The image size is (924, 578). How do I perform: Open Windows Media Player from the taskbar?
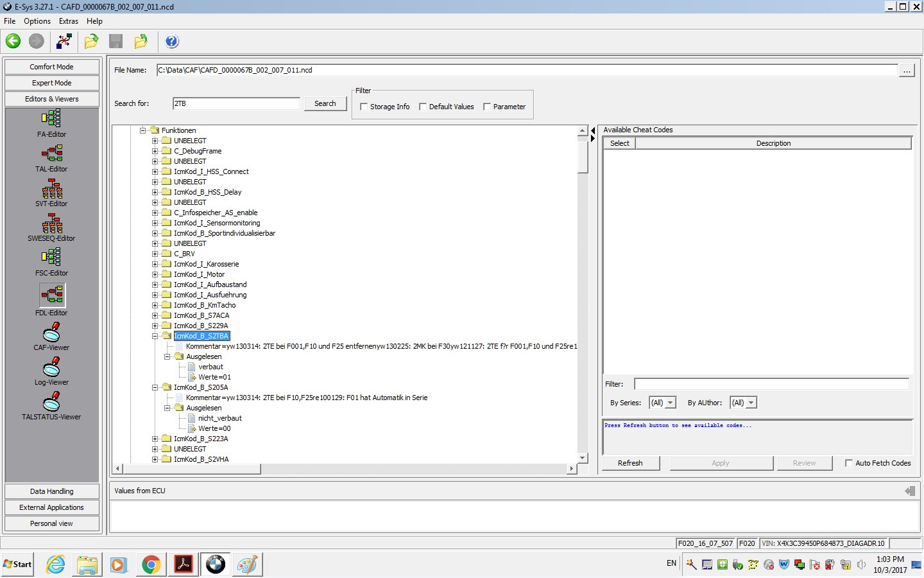[x=119, y=565]
